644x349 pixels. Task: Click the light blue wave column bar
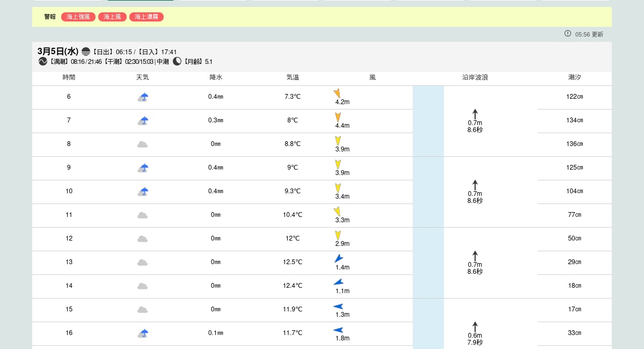428,215
